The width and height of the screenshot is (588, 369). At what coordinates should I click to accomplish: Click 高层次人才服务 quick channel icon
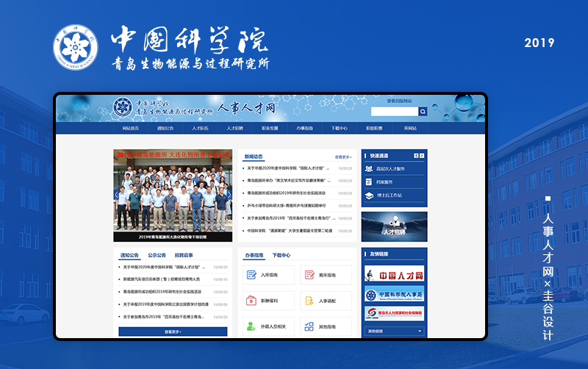(370, 168)
